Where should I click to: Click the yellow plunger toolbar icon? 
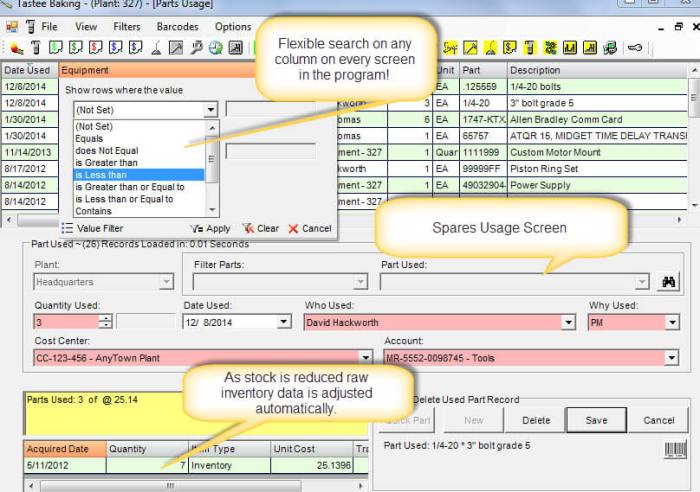point(490,47)
